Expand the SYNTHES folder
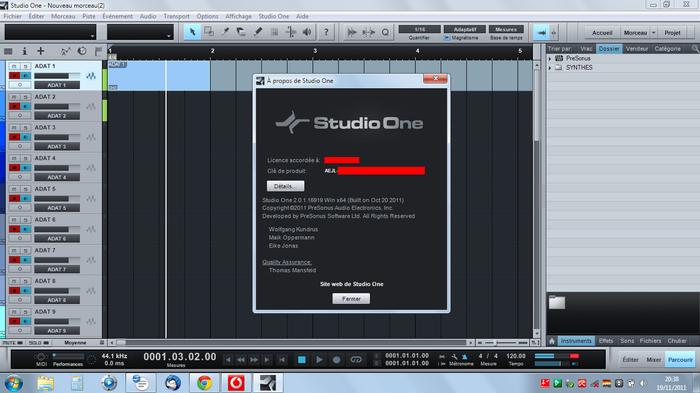This screenshot has height=393, width=700. [550, 68]
